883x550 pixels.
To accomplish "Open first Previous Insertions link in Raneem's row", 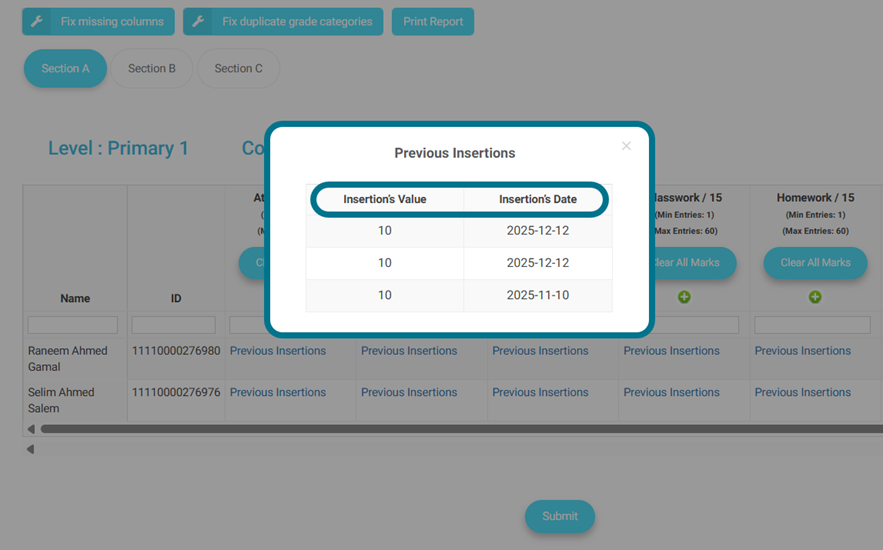I will point(278,351).
